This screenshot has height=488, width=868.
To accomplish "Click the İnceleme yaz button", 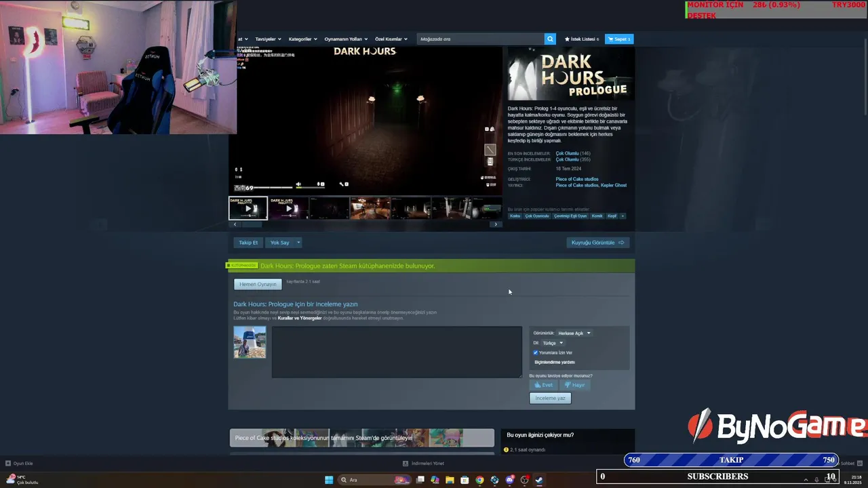I will (550, 398).
